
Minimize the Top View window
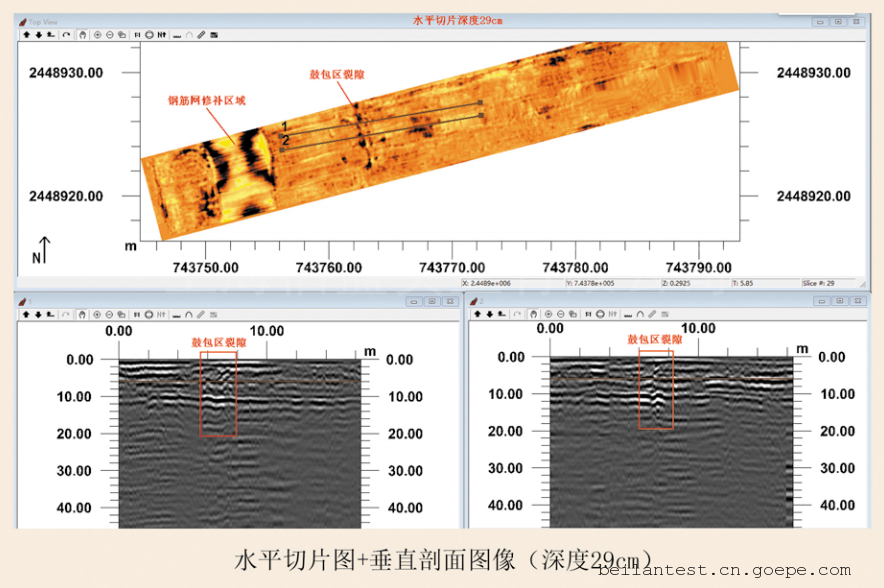pyautogui.click(x=819, y=21)
